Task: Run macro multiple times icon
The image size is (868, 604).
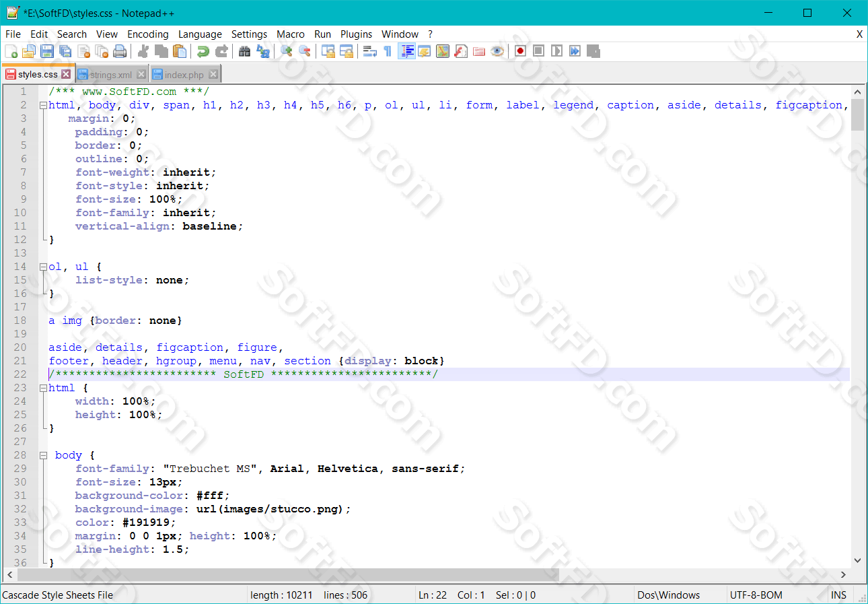Action: click(575, 51)
